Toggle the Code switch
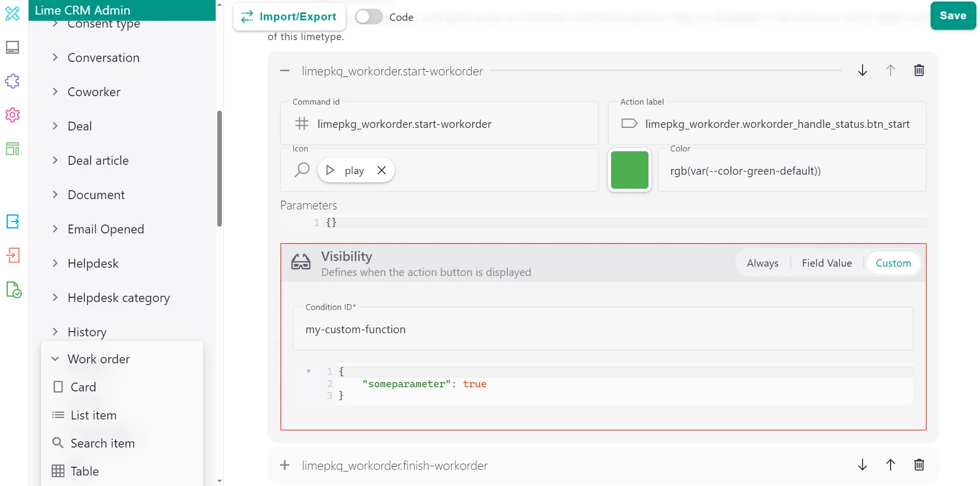980x486 pixels. click(x=368, y=17)
